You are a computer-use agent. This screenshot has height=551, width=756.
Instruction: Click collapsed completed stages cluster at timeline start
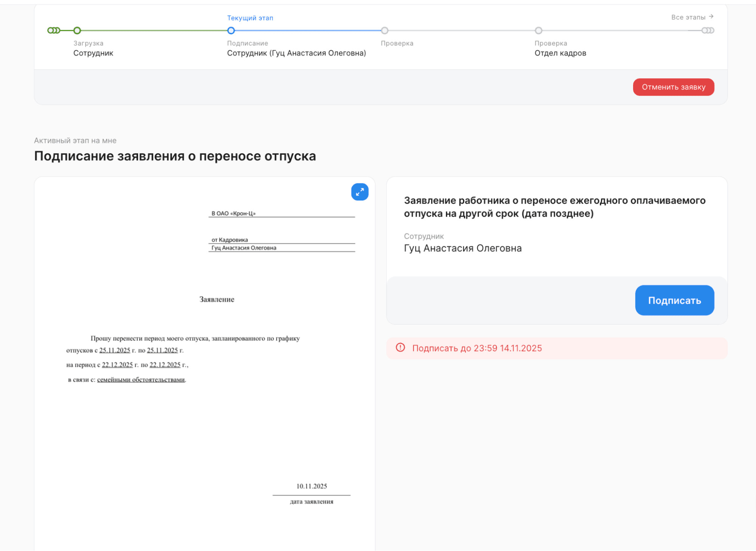point(53,30)
